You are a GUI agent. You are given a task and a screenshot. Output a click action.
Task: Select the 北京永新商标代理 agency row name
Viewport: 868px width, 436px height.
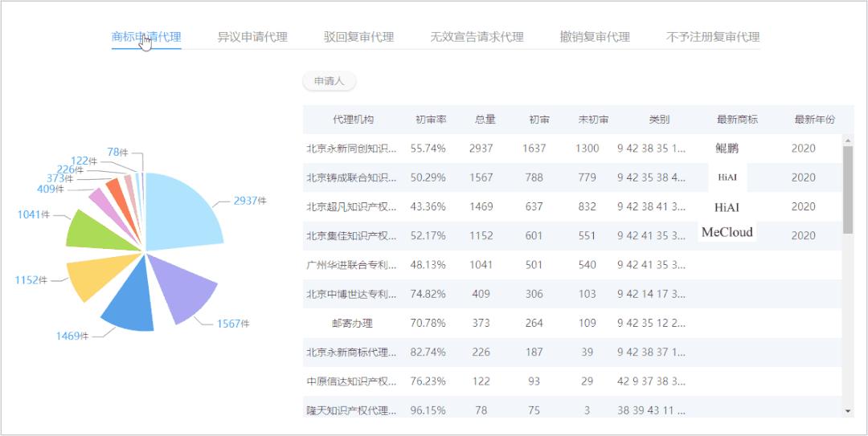[x=351, y=352]
